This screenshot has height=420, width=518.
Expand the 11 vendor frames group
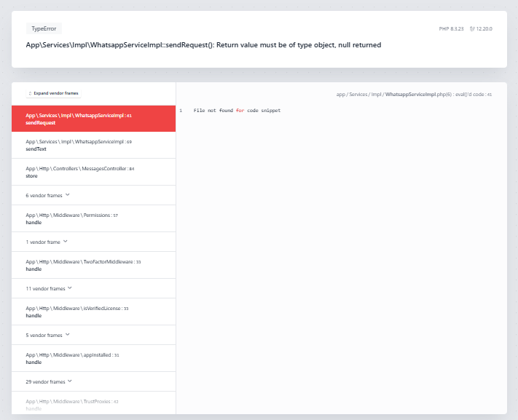[x=93, y=288]
